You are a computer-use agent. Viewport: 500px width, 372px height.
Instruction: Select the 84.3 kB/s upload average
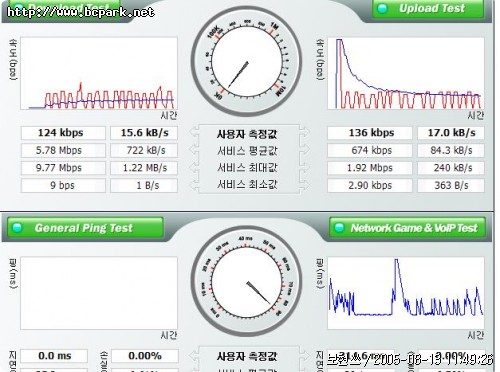(451, 150)
